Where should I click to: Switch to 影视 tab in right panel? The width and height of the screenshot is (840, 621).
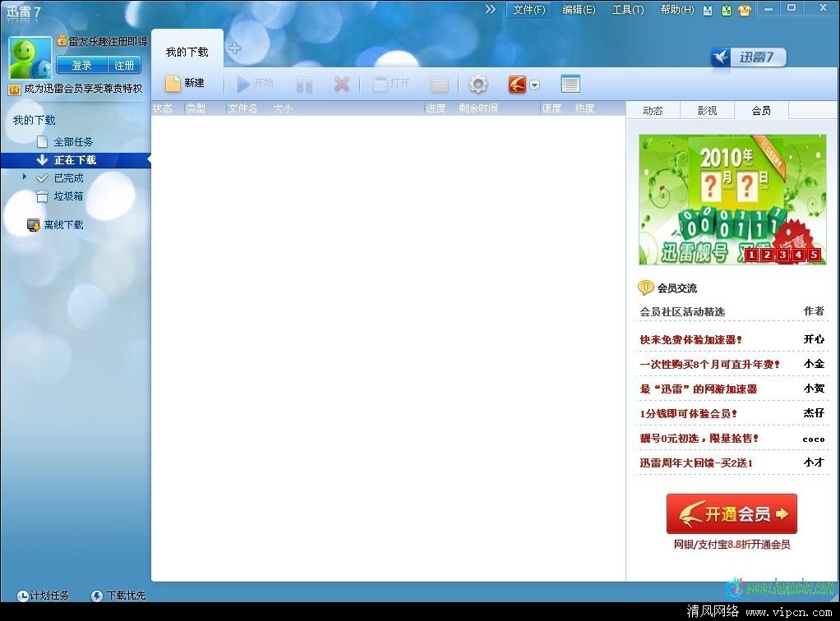click(707, 111)
